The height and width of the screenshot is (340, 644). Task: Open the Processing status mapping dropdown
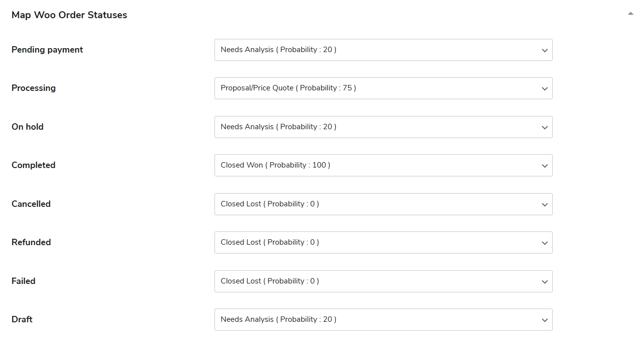(383, 88)
